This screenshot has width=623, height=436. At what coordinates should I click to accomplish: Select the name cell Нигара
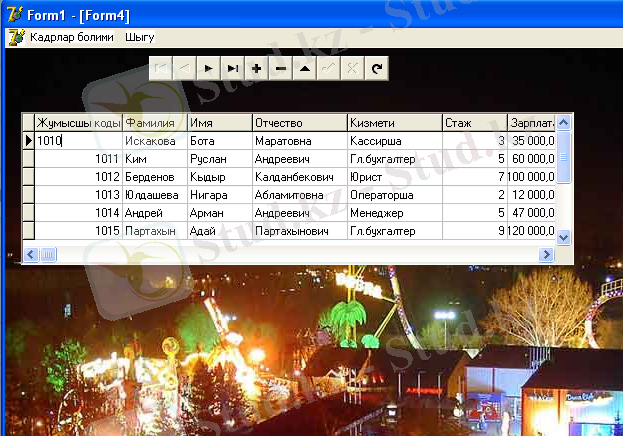220,195
